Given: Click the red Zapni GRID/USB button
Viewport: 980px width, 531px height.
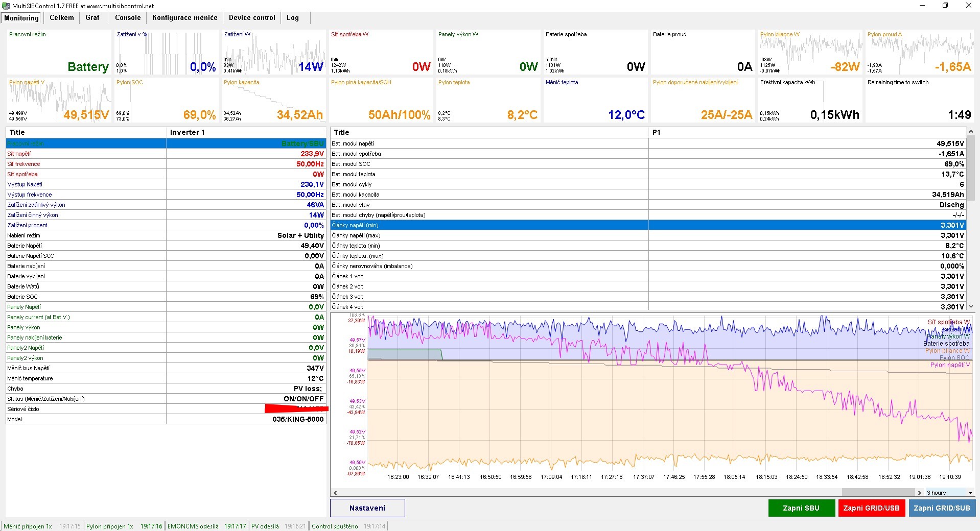Looking at the screenshot, I should point(871,508).
